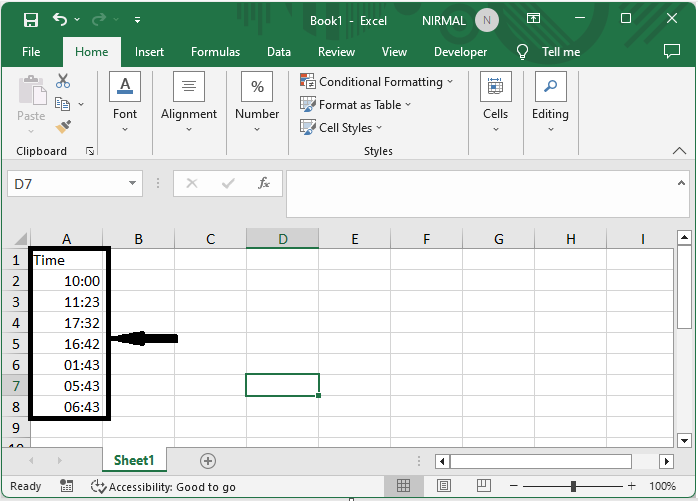This screenshot has width=698, height=501.
Task: Select column A header
Action: coord(66,239)
